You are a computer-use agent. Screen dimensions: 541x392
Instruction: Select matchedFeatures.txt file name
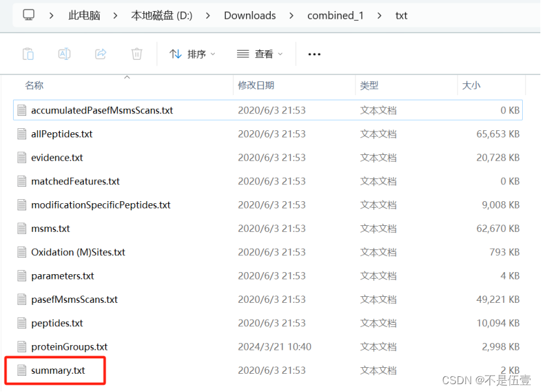click(x=76, y=181)
